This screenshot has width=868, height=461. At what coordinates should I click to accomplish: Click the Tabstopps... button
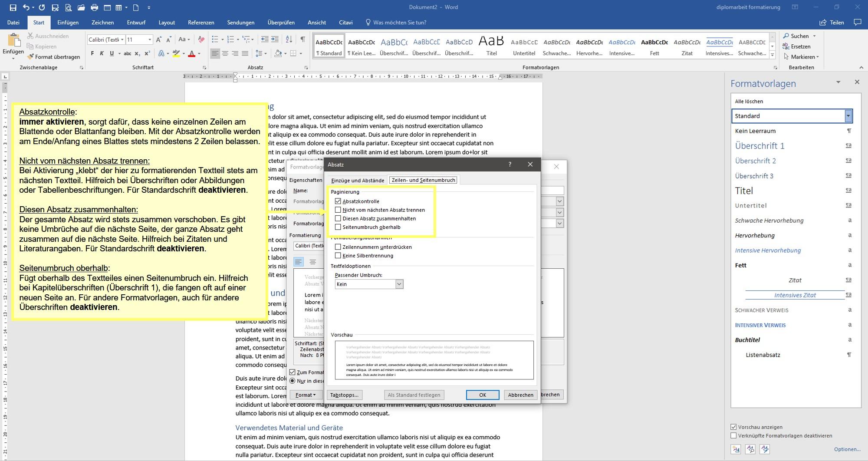click(x=344, y=395)
